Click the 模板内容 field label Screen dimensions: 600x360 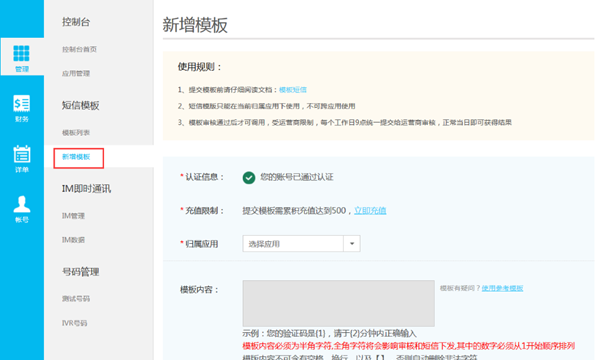click(x=199, y=290)
